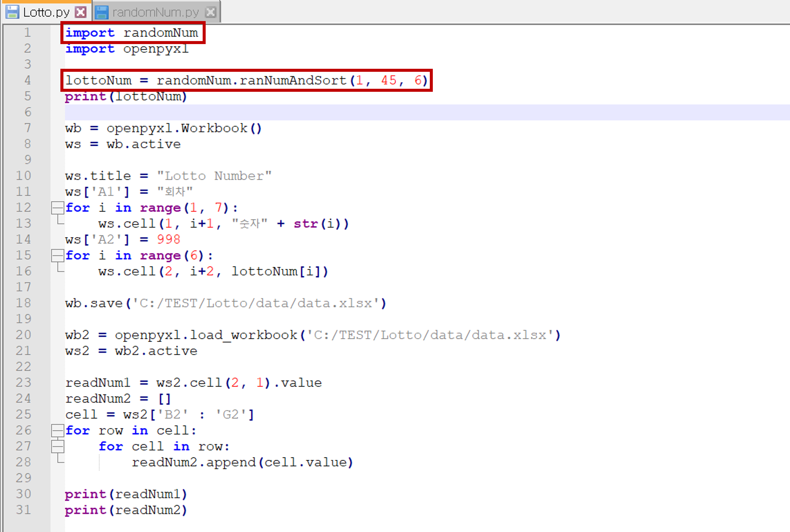Close the Lotto.py tab

(x=81, y=12)
